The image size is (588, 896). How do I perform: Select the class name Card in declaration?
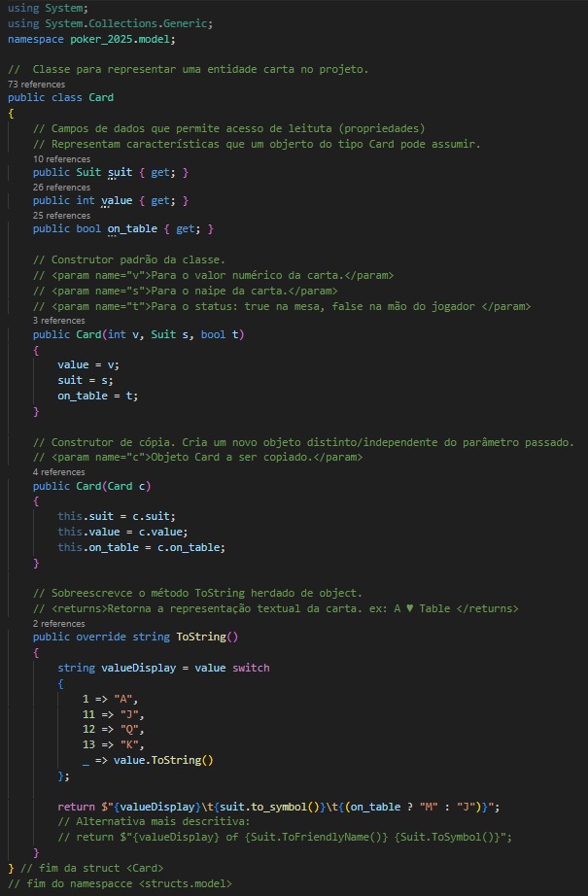(101, 98)
